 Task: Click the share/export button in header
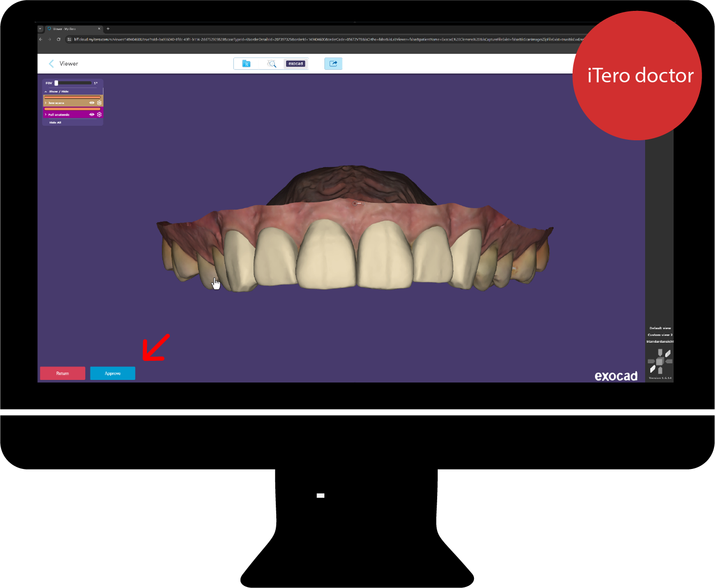333,64
